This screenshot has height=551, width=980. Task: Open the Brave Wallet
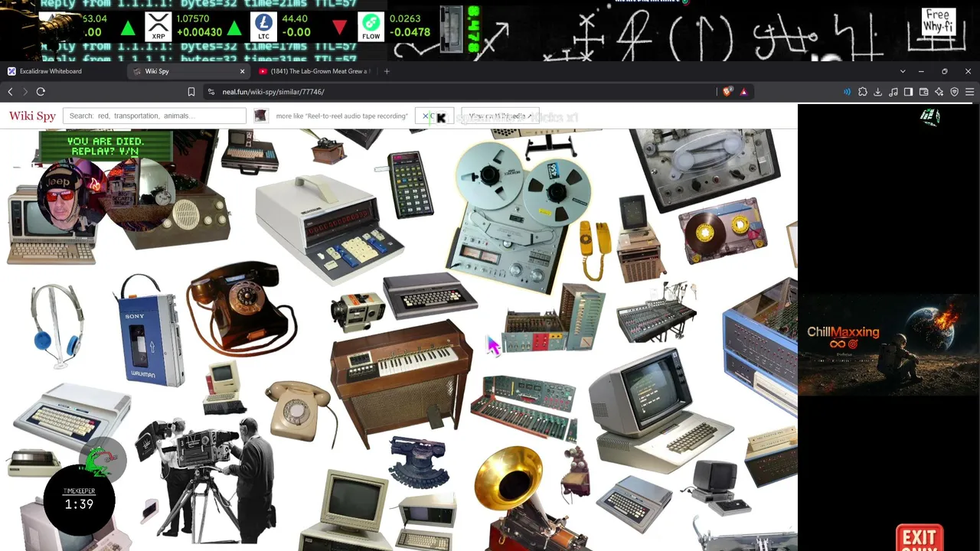coord(924,92)
